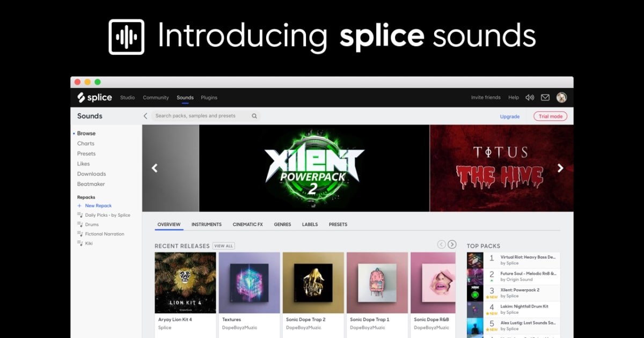Click the search magnifier icon
644x338 pixels.
pos(254,116)
